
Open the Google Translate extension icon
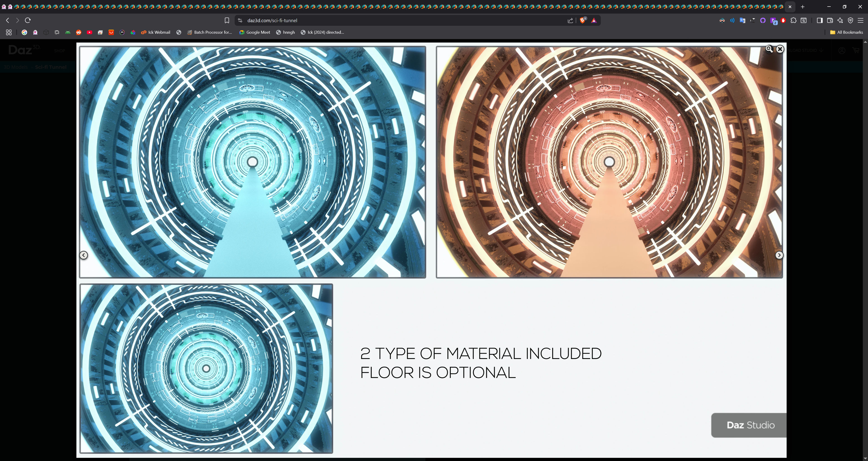tap(742, 21)
